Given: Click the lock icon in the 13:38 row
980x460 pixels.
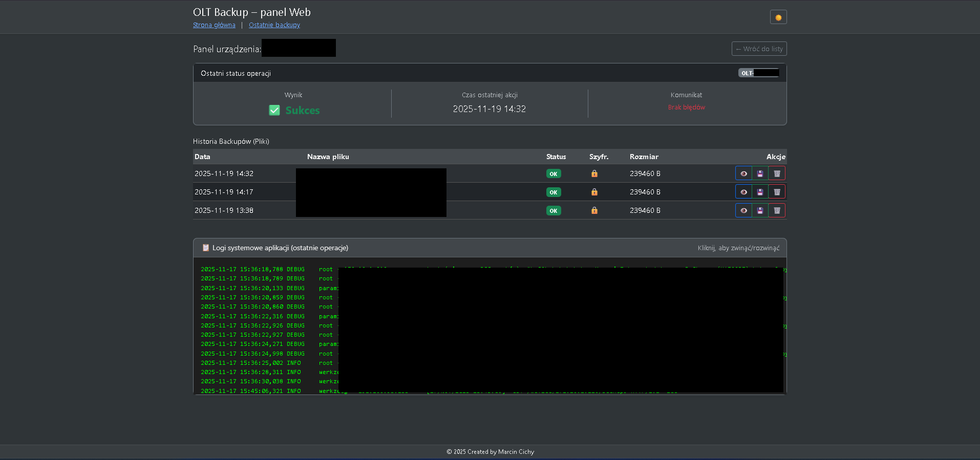Looking at the screenshot, I should point(594,210).
